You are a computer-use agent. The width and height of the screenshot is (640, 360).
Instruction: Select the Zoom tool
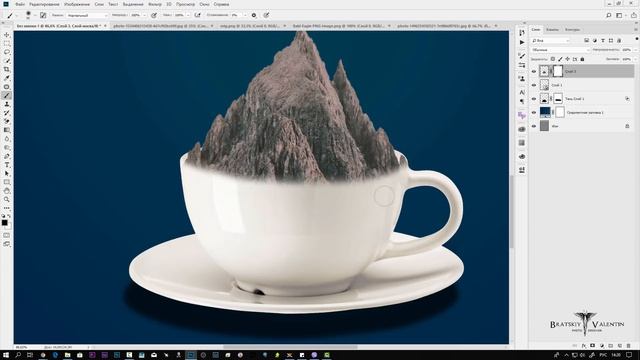(x=7, y=200)
